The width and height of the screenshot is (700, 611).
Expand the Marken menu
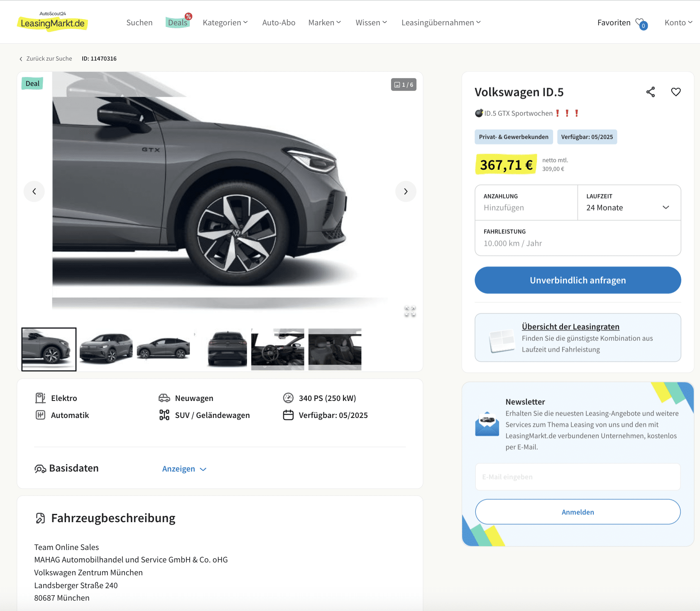(x=325, y=23)
